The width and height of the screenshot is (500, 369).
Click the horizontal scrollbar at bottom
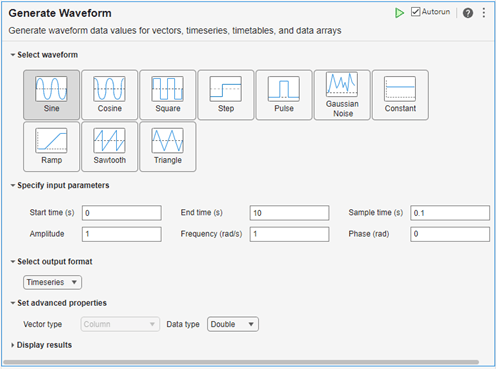coord(241,362)
